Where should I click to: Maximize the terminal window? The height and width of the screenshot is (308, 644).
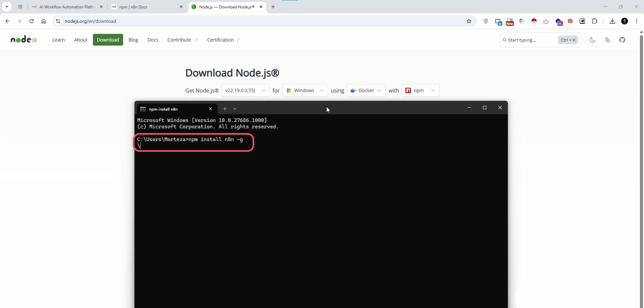point(485,108)
